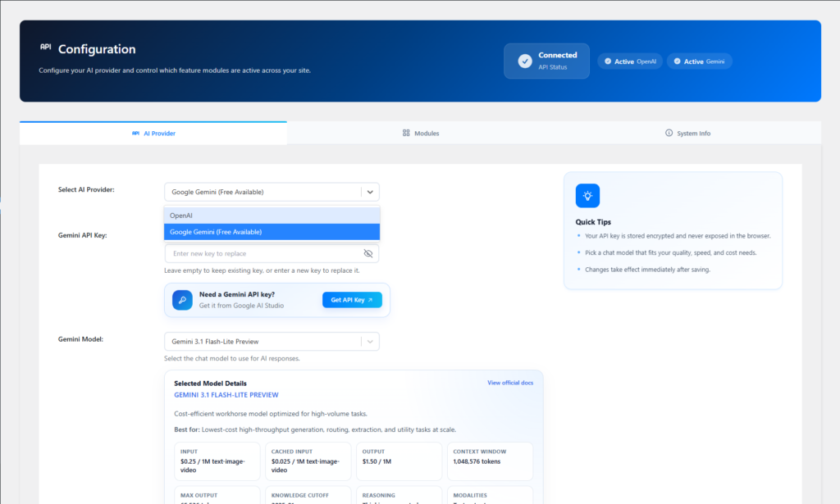Click the API icon on the AI Provider tab

(135, 132)
